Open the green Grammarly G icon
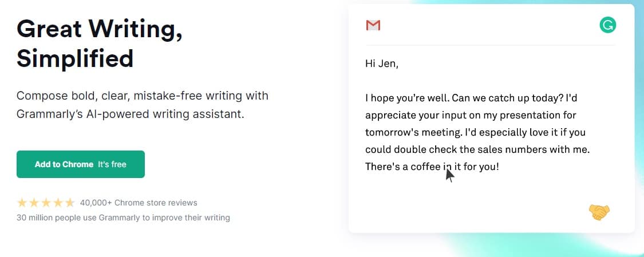This screenshot has height=257, width=644. point(607,25)
